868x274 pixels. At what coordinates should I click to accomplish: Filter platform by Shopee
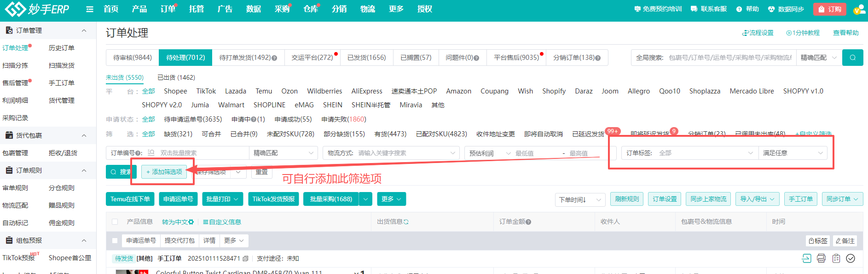pyautogui.click(x=175, y=91)
